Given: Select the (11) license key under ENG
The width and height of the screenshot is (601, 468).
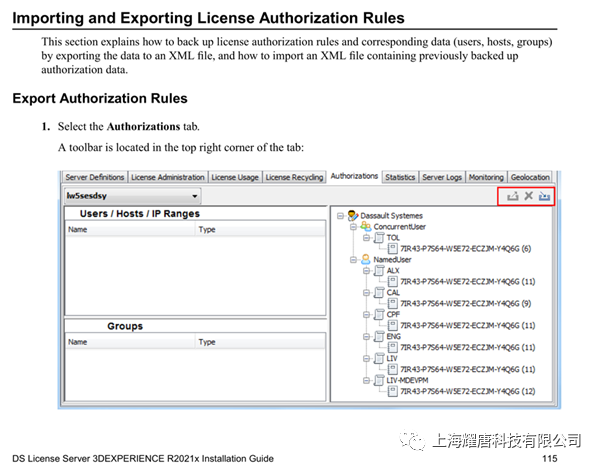Looking at the screenshot, I should pyautogui.click(x=468, y=347).
